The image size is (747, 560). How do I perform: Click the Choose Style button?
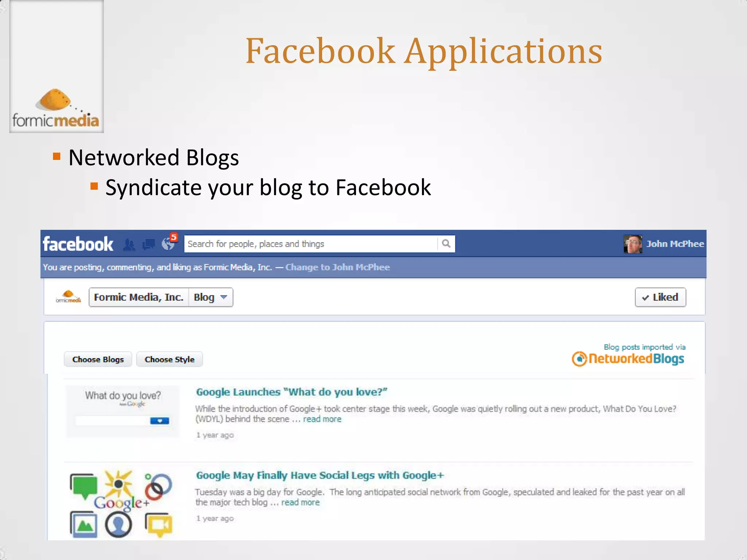pyautogui.click(x=170, y=359)
